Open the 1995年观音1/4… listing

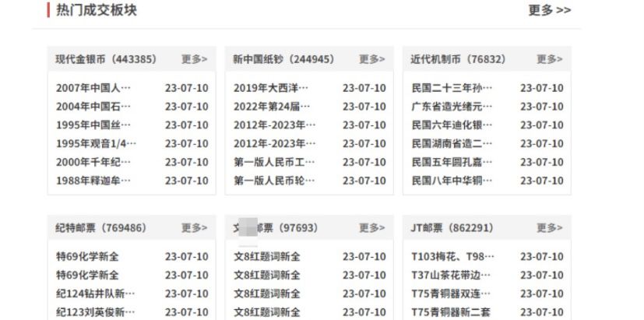click(x=96, y=143)
